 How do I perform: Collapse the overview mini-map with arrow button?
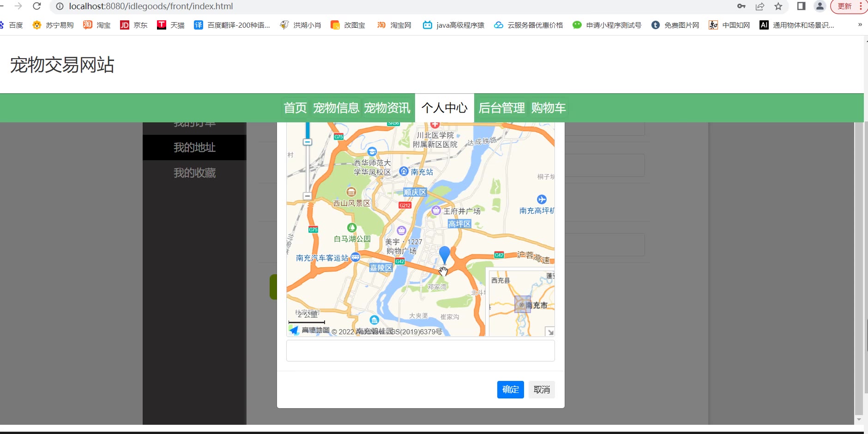tap(550, 332)
